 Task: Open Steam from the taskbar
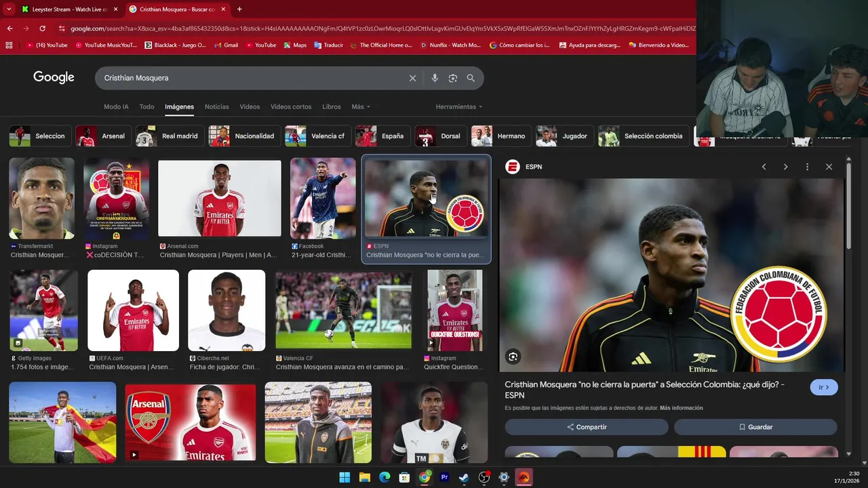[464, 477]
